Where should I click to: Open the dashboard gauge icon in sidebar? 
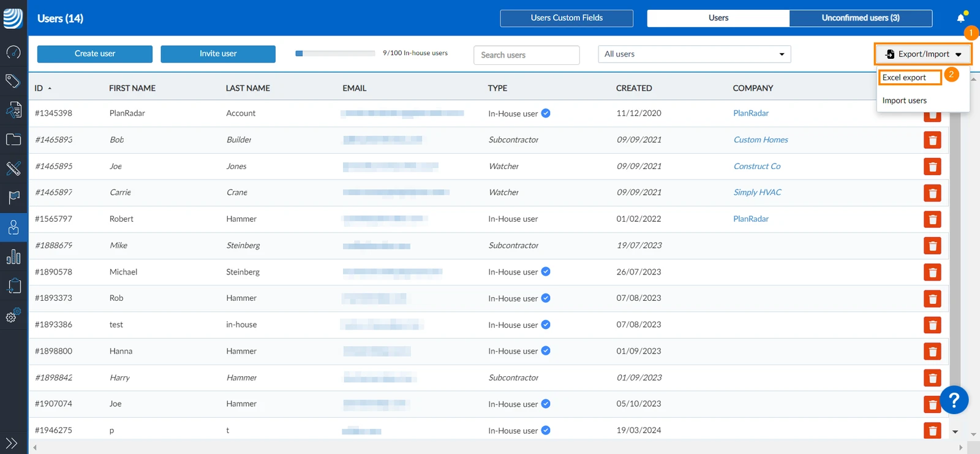(13, 52)
